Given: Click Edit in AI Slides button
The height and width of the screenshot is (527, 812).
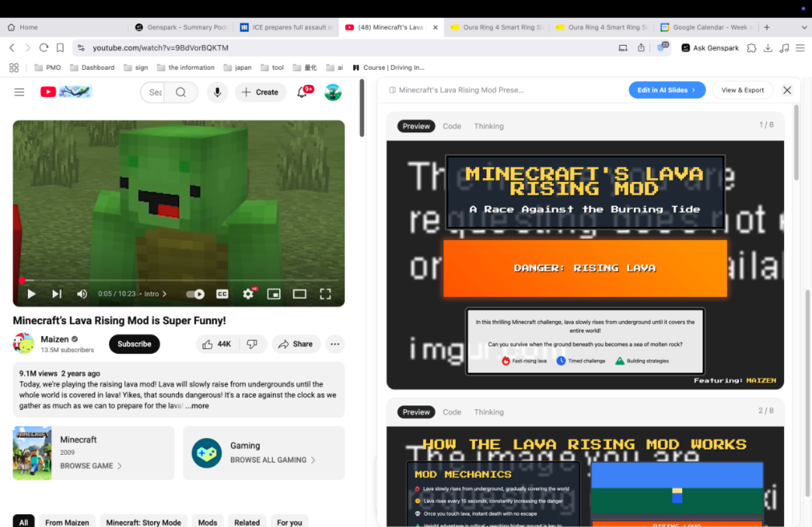Looking at the screenshot, I should pyautogui.click(x=666, y=90).
